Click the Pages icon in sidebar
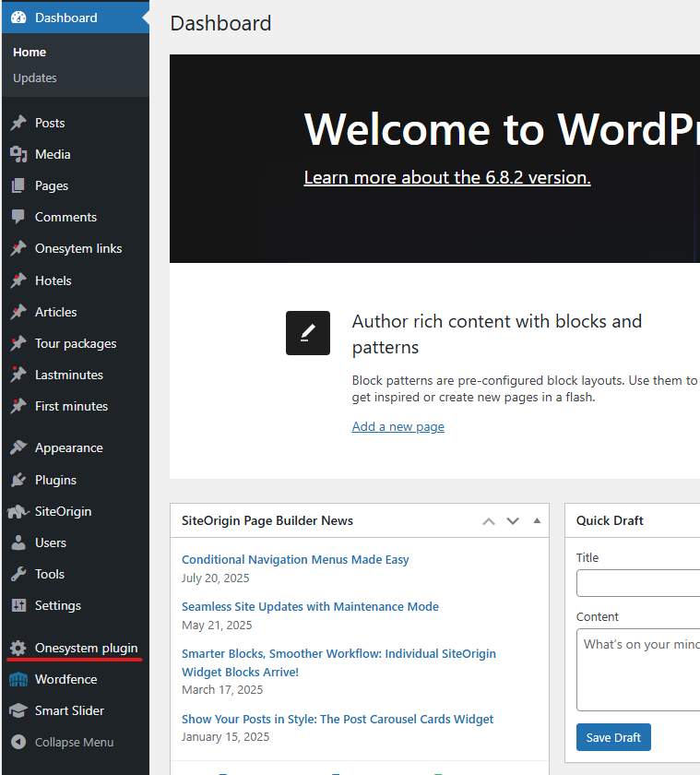 click(18, 185)
